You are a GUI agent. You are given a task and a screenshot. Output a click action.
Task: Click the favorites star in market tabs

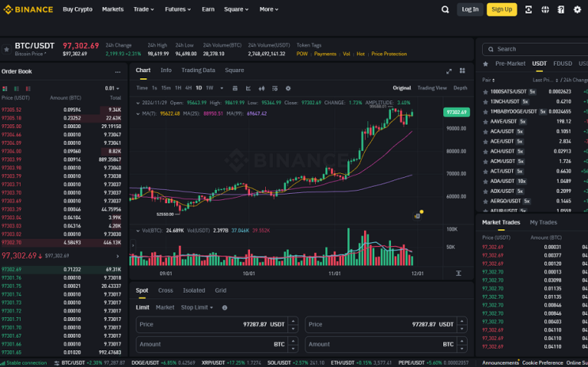point(486,64)
